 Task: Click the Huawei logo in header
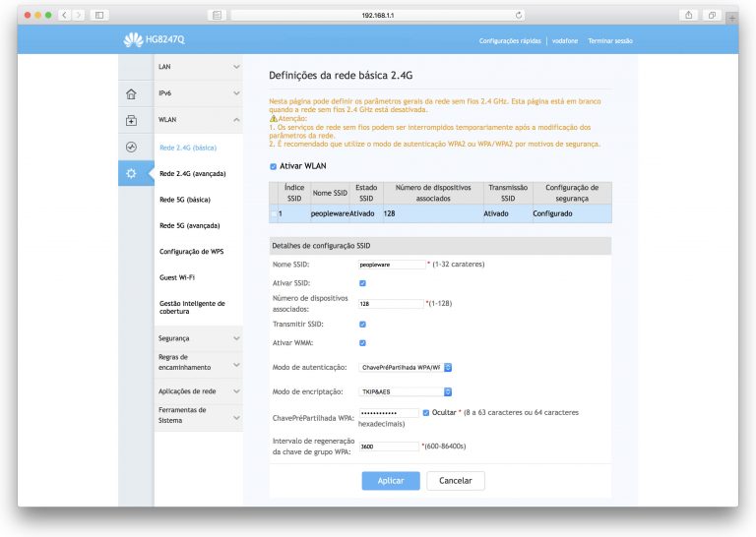[133, 40]
